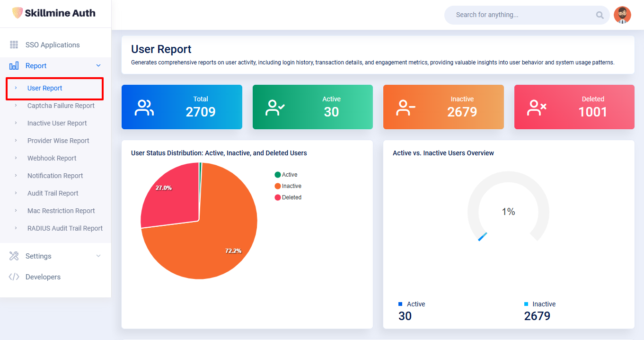Open the user avatar profile picture
The image size is (644, 340).
[x=622, y=15]
